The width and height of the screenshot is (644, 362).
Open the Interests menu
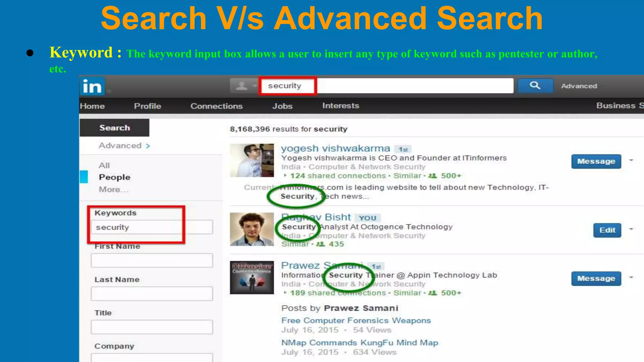341,106
